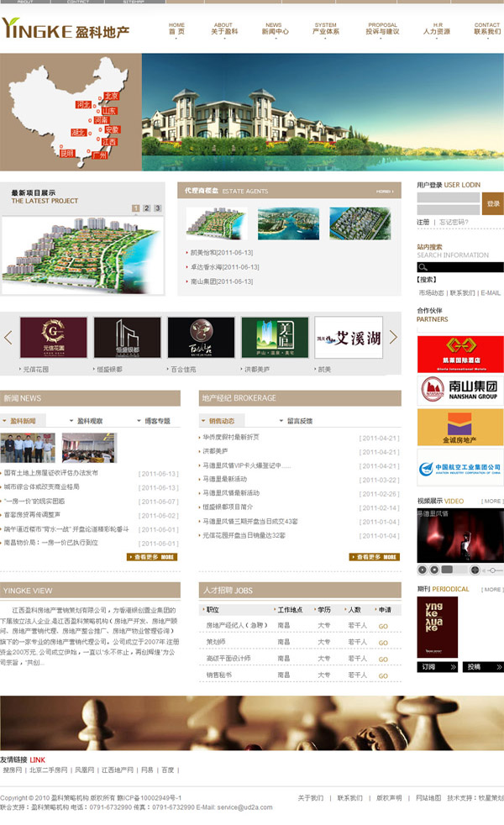Open the island resort estate thumbnail
The width and height of the screenshot is (504, 825).
tap(288, 223)
